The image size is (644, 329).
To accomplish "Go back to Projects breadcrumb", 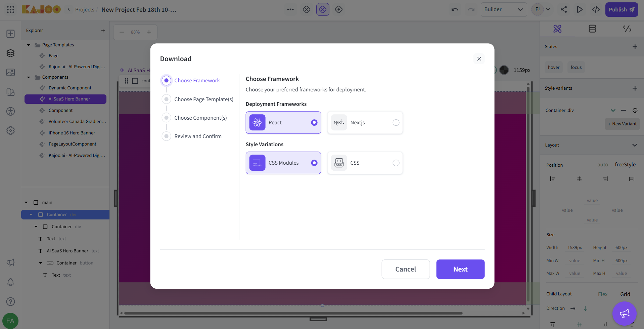I will point(85,10).
